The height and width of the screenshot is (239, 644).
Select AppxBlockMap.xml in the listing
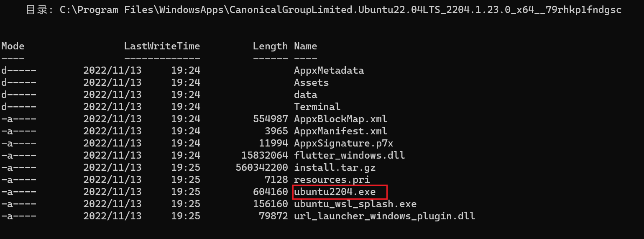coord(340,119)
